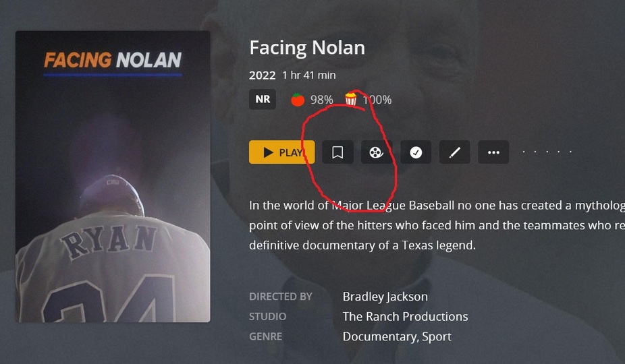
Task: Watch the trailer via film reel icon
Action: click(376, 152)
